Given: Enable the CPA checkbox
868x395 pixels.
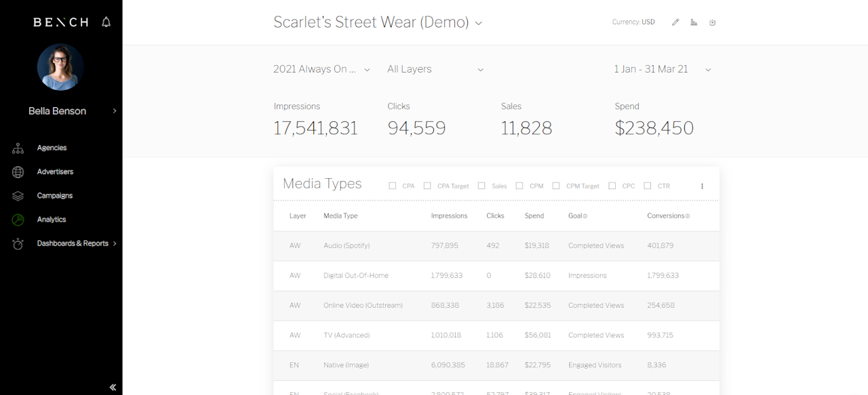Looking at the screenshot, I should pyautogui.click(x=393, y=186).
